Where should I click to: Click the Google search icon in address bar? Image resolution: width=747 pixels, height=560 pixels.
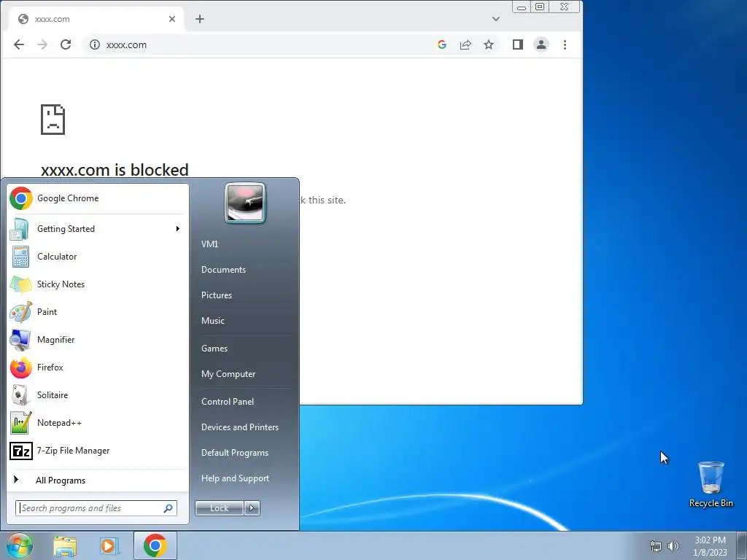click(x=441, y=44)
